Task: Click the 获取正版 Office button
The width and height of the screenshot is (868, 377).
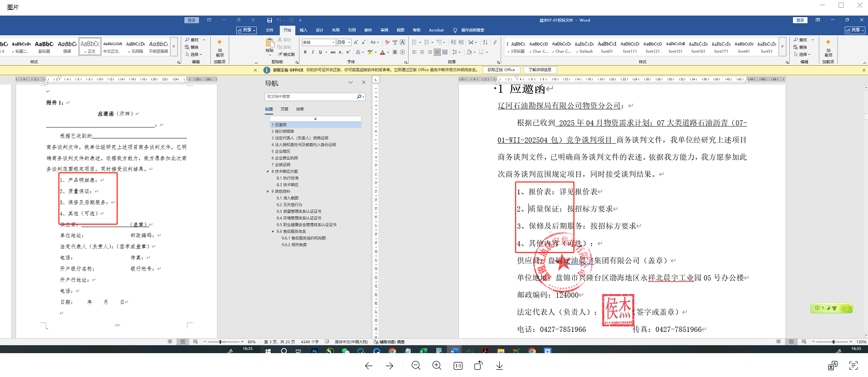Action: pos(501,70)
